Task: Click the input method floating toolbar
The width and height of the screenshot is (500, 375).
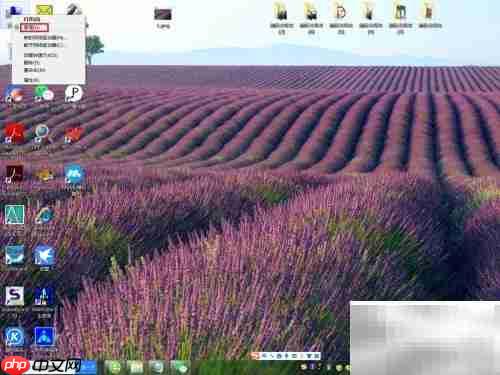Action: point(286,356)
